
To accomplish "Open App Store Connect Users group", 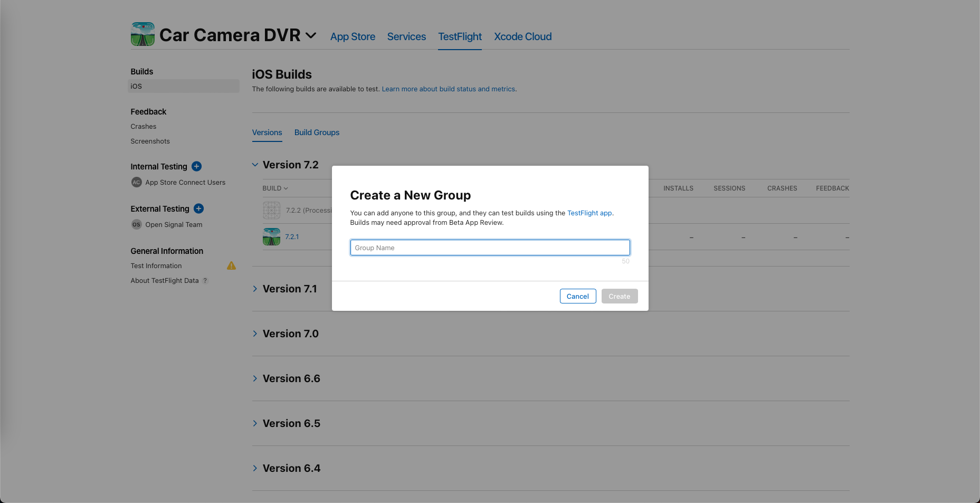I will tap(185, 183).
